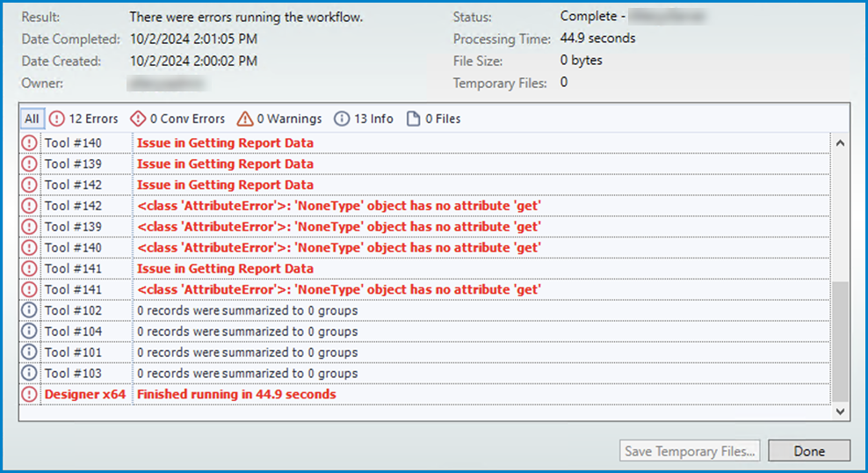Click the info icon beside Tool #101
868x473 pixels.
[29, 353]
